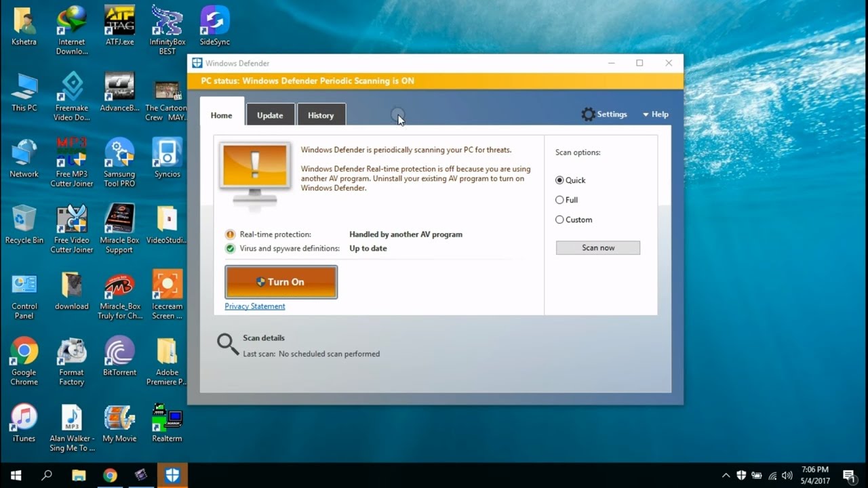Image resolution: width=868 pixels, height=488 pixels.
Task: Open the Action Center notifications icon
Action: pos(848,476)
